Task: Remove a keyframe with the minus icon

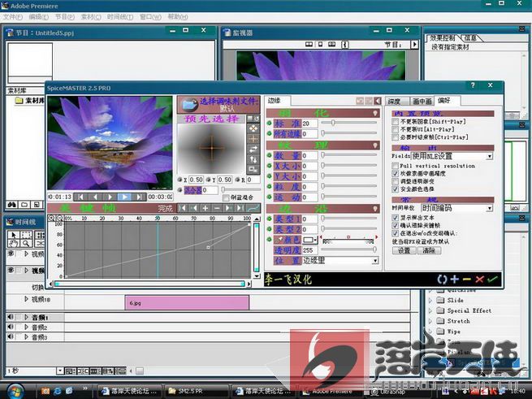Action: 217,208
